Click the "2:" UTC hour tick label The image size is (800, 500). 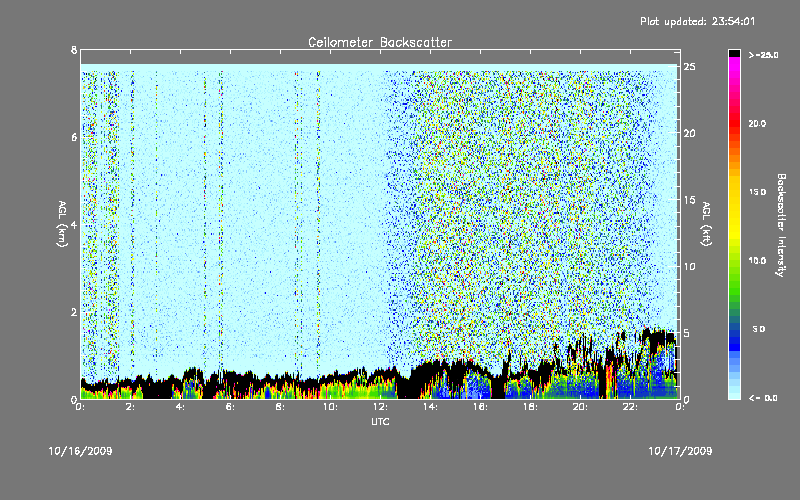[x=131, y=407]
